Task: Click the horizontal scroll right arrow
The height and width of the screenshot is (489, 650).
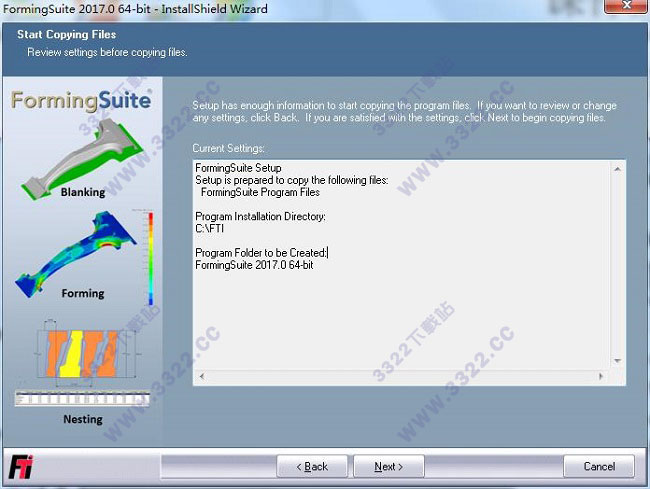Action: click(601, 376)
